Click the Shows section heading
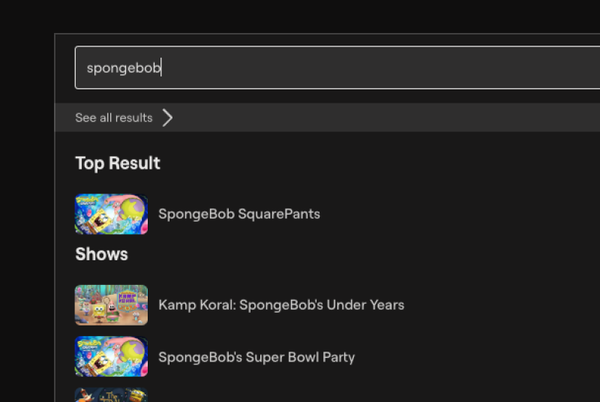This screenshot has width=600, height=402. coord(101,254)
